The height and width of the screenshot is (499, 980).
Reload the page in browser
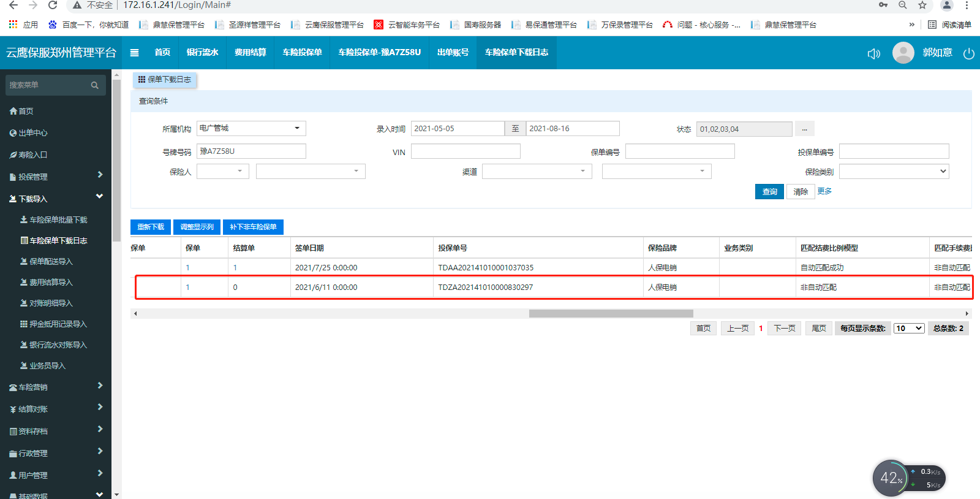click(x=53, y=6)
